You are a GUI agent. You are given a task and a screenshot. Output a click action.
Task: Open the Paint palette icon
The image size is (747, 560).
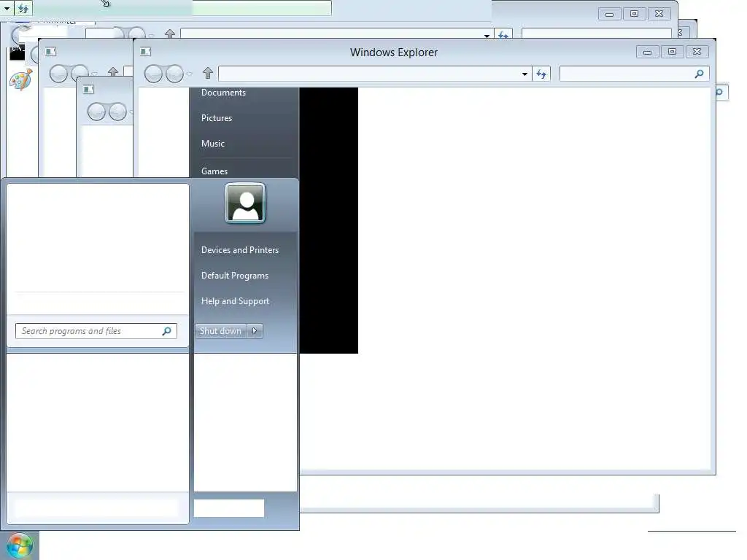coord(21,79)
